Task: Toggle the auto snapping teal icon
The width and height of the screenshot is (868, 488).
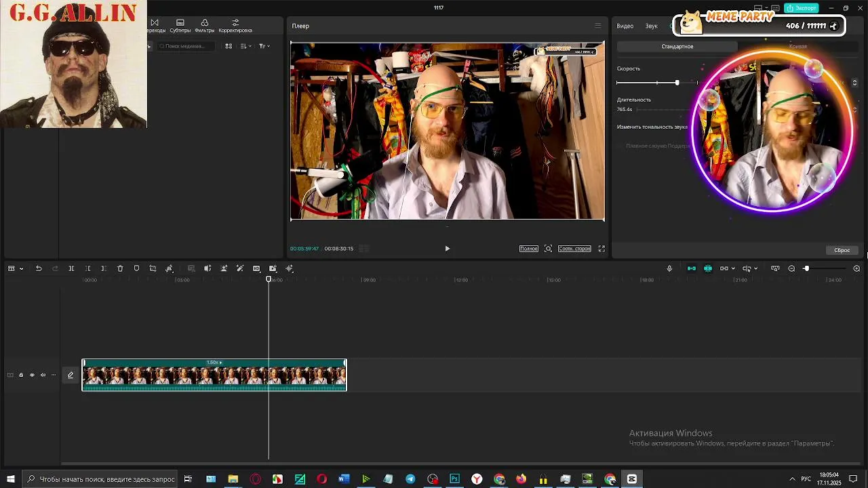Action: click(x=707, y=268)
